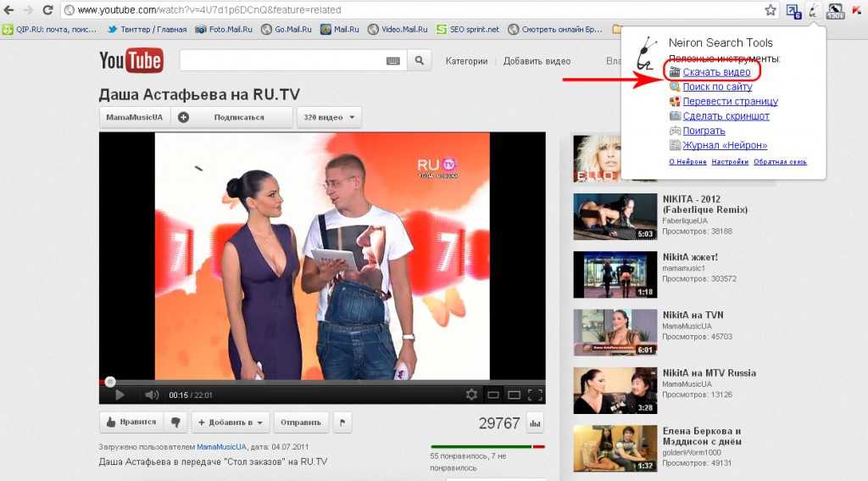Click the browser forward arrow
Image resolution: width=868 pixels, height=481 pixels.
[28, 9]
